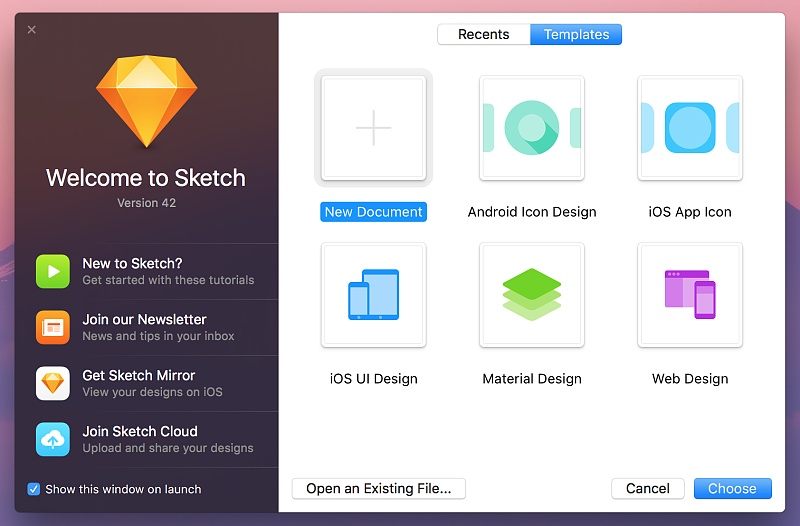Click the New Document label
This screenshot has height=526, width=800.
click(373, 212)
